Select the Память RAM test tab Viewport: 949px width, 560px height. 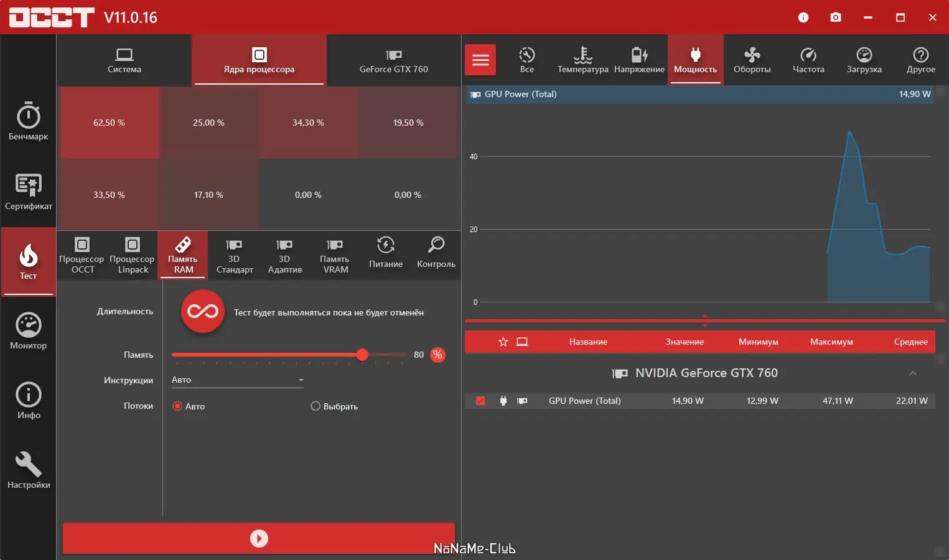click(x=183, y=255)
